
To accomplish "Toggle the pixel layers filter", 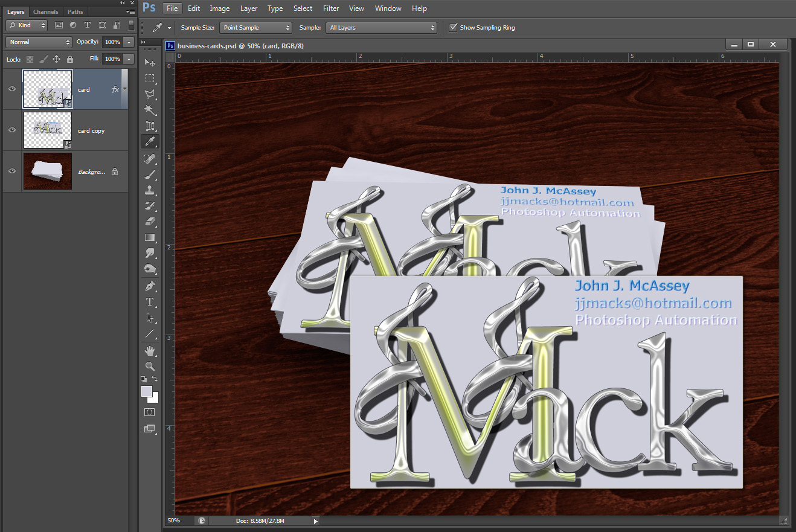I will tap(59, 25).
